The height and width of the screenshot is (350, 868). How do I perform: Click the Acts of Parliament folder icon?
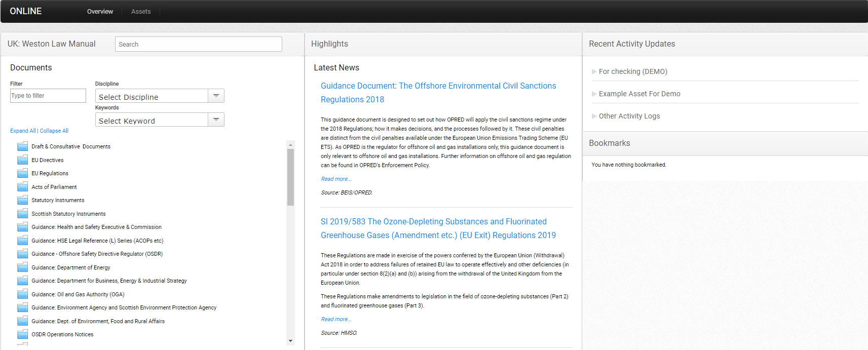[x=23, y=187]
